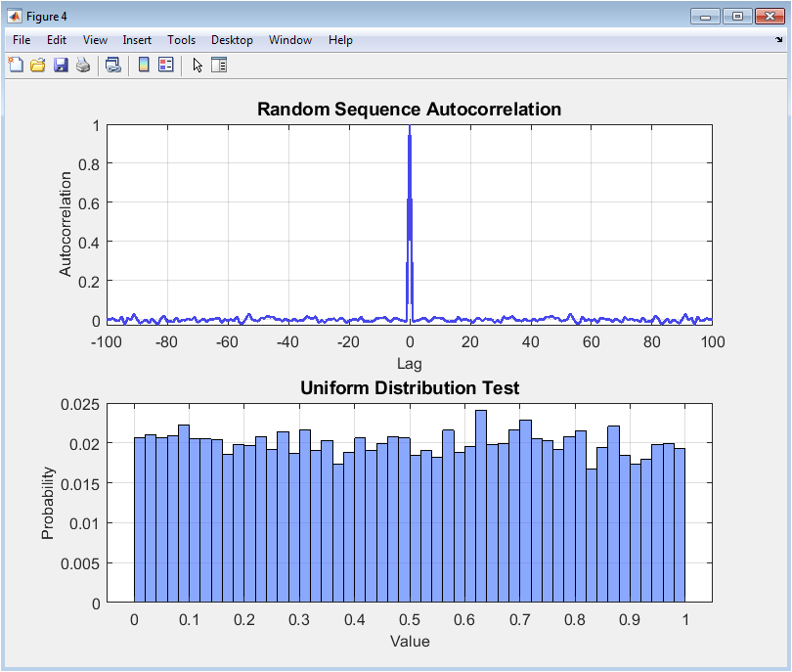Expand the View menu
Viewport: 792px width, 672px height.
point(95,40)
